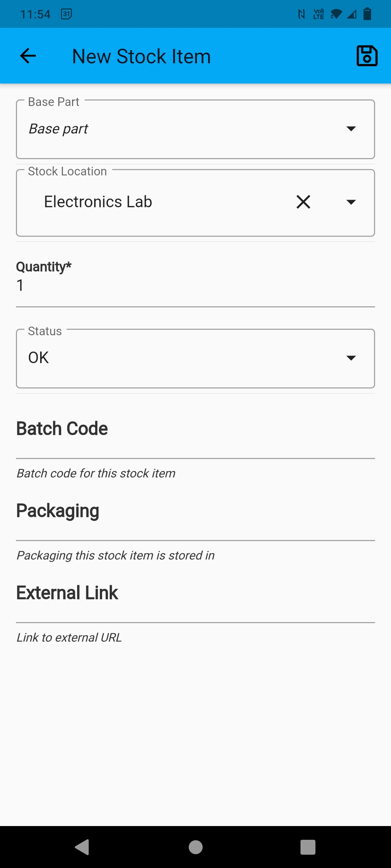391x868 pixels.
Task: Click the Quantity input field
Action: pyautogui.click(x=195, y=286)
